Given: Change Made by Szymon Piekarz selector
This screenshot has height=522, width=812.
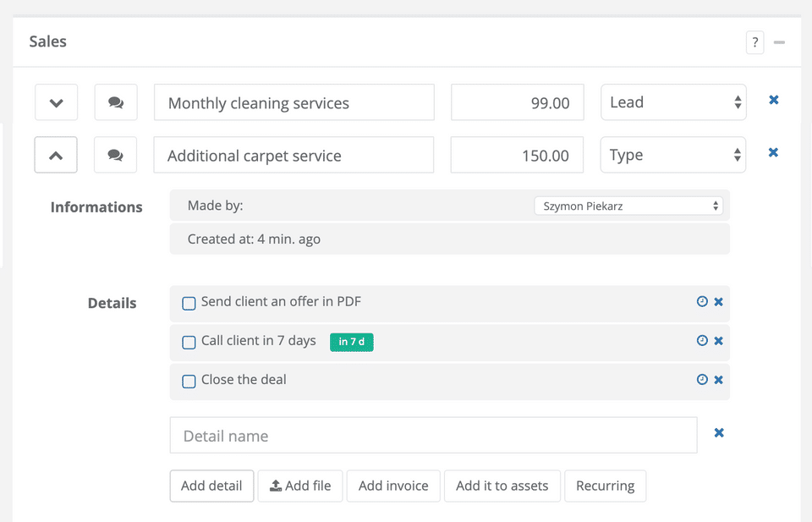Looking at the screenshot, I should 628,206.
